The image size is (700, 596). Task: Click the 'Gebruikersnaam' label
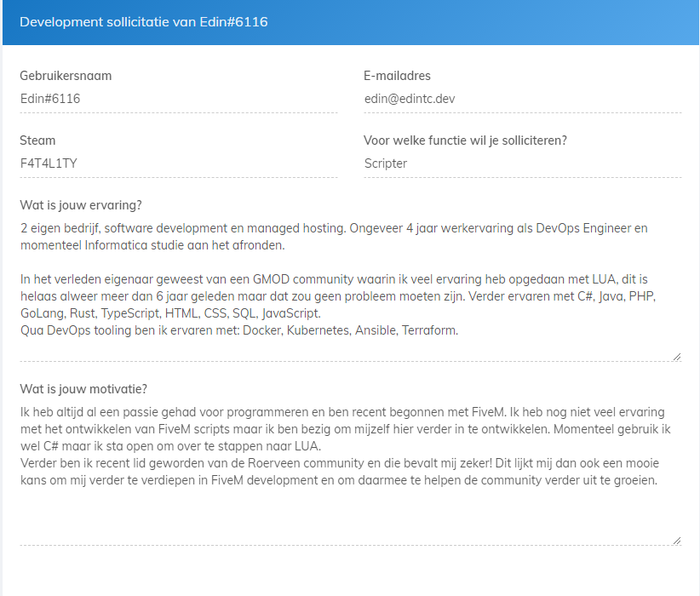[x=66, y=76]
